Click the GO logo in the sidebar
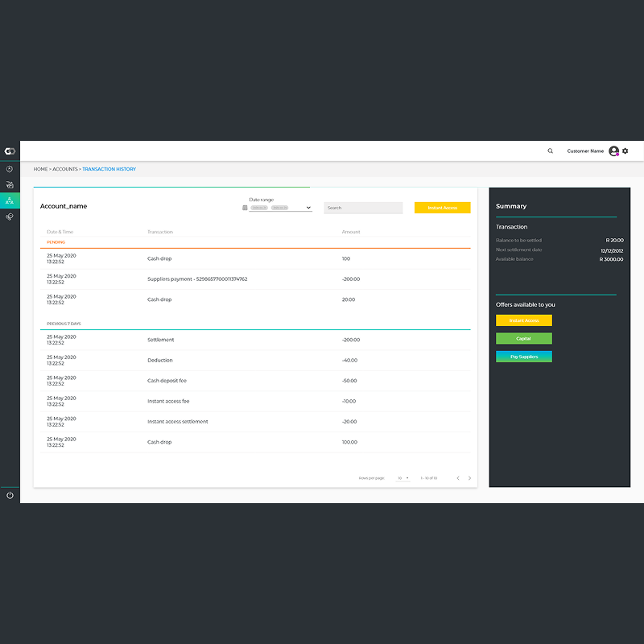Screen dimensions: 644x644 click(10, 151)
